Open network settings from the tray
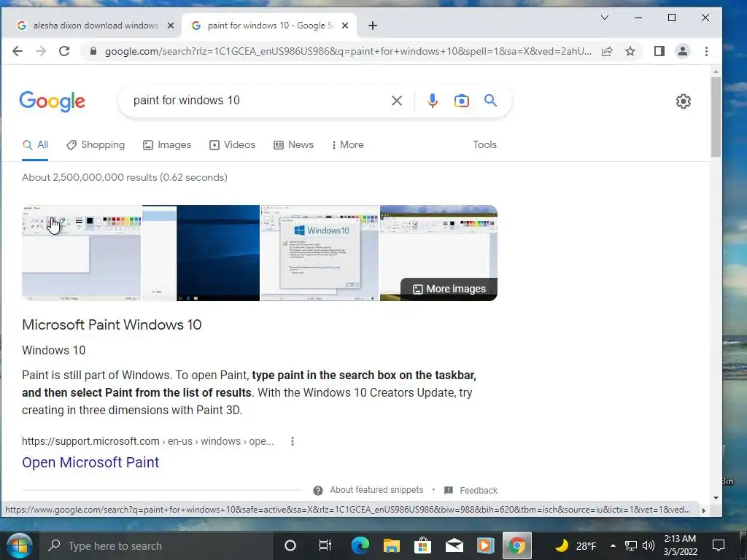 point(631,545)
